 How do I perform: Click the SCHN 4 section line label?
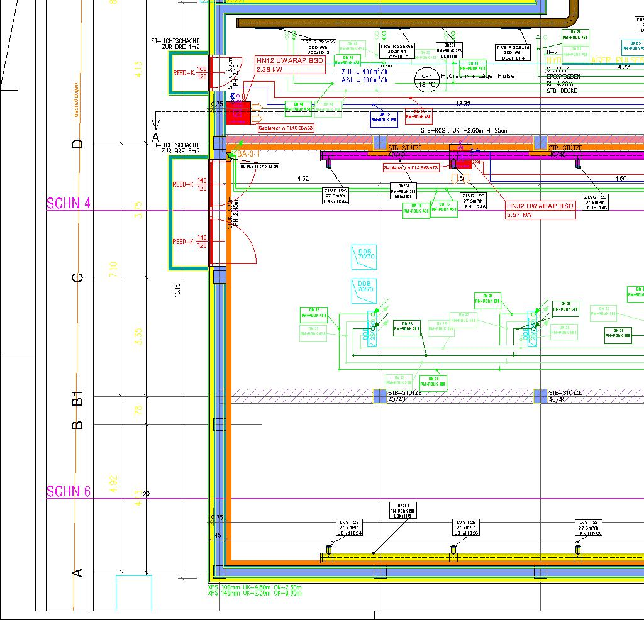coord(69,204)
